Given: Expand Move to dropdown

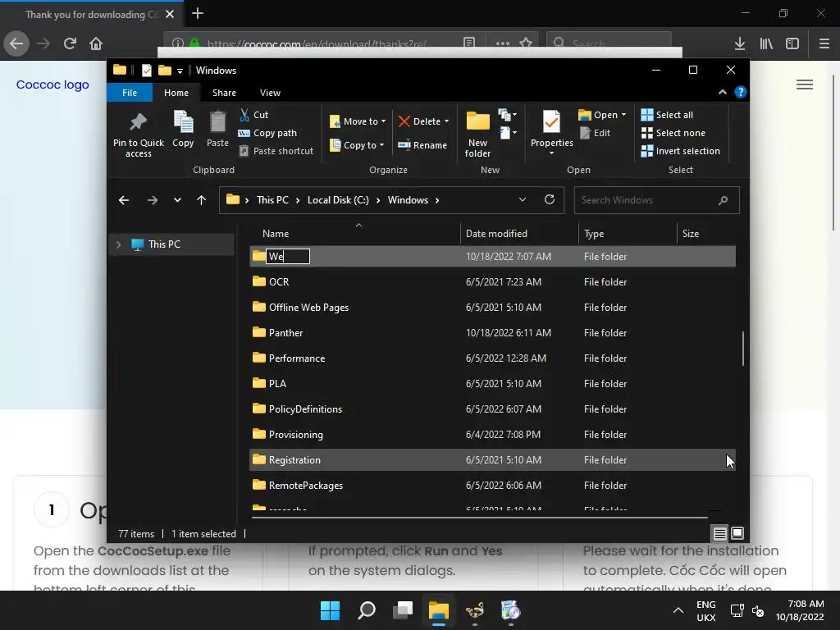Looking at the screenshot, I should click(x=384, y=121).
